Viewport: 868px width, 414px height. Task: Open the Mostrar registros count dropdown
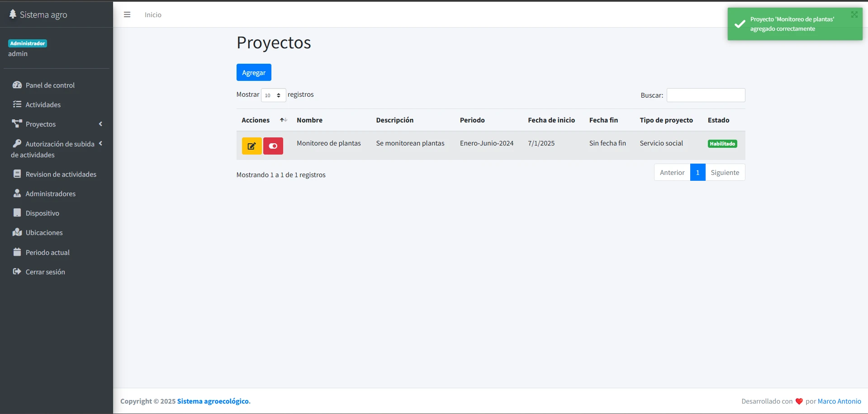pos(274,95)
